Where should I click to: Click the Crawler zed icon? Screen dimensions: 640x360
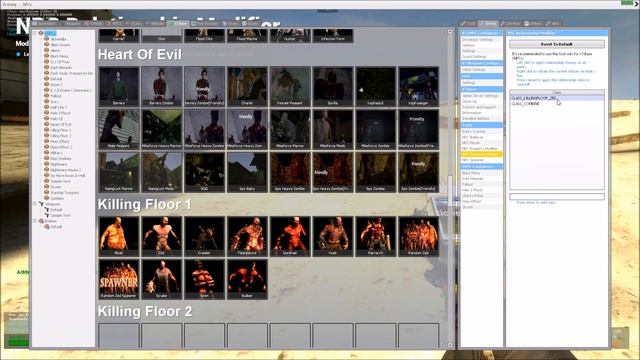204,236
